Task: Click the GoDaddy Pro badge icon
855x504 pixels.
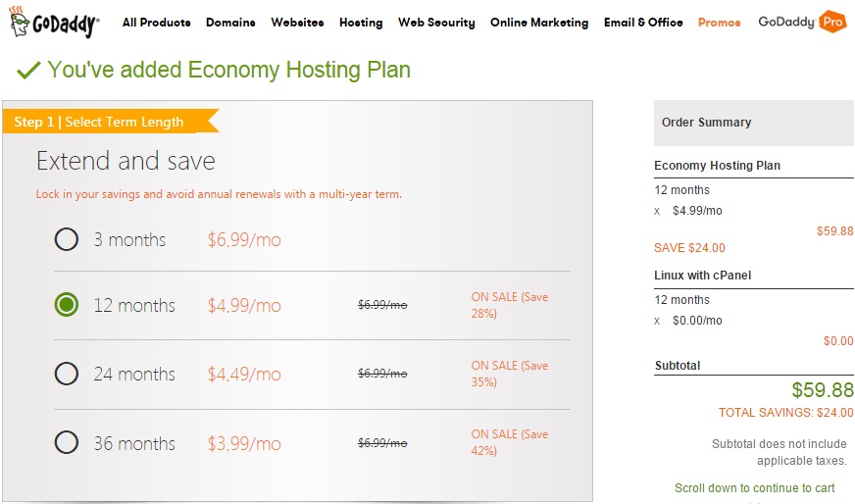Action: pyautogui.click(x=832, y=22)
